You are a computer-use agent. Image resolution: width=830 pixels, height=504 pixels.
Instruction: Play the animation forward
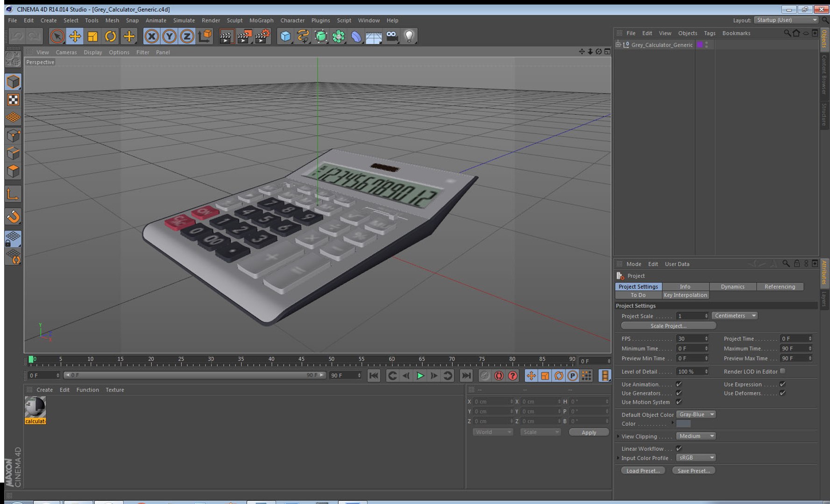[420, 376]
